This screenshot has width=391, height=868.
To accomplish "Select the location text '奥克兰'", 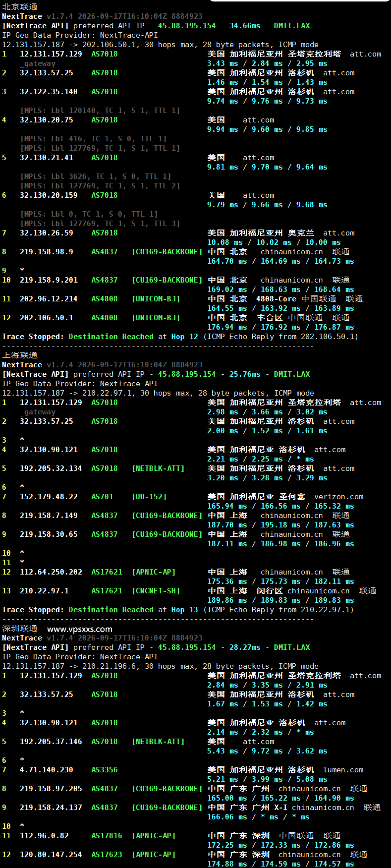I will click(301, 233).
